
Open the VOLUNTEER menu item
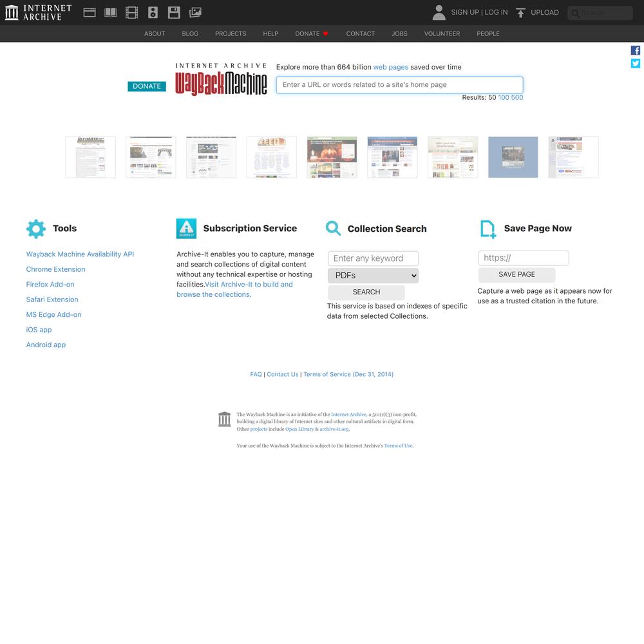(x=442, y=33)
